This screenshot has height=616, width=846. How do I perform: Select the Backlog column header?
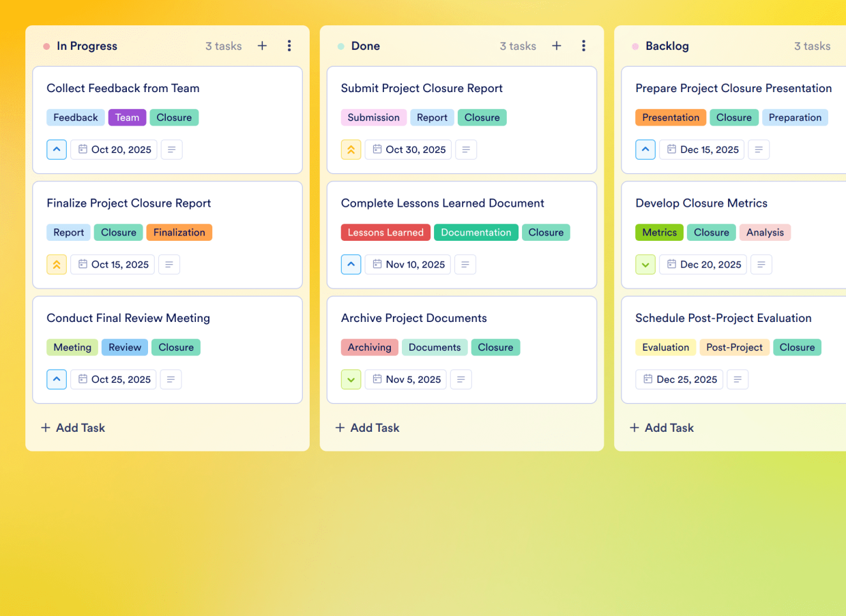click(667, 46)
